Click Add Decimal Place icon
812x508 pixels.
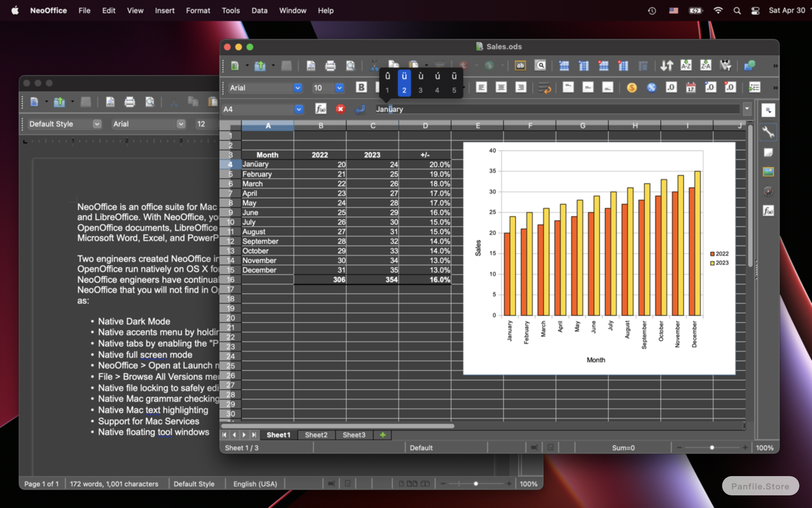coord(710,88)
